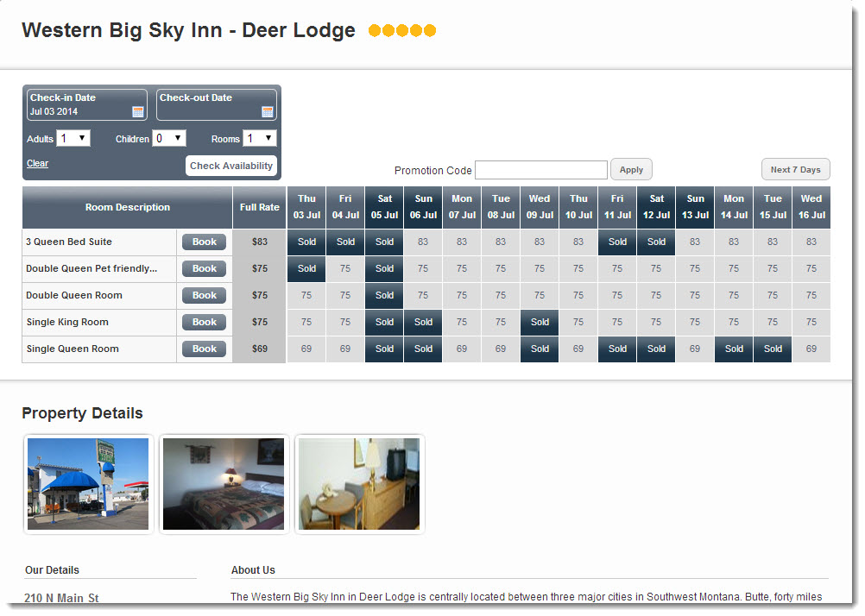865x616 pixels.
Task: Open the Check-in Date calendar icon
Action: 138,112
